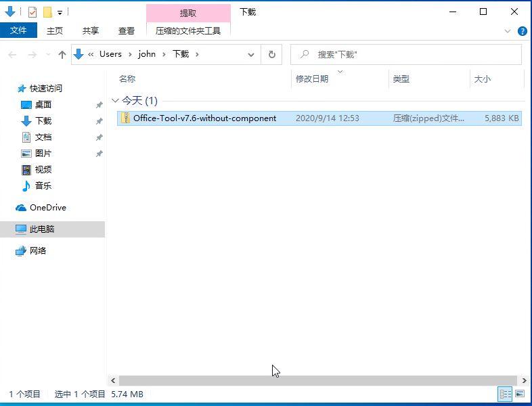Refresh the folder view
The width and height of the screenshot is (532, 406).
click(272, 55)
